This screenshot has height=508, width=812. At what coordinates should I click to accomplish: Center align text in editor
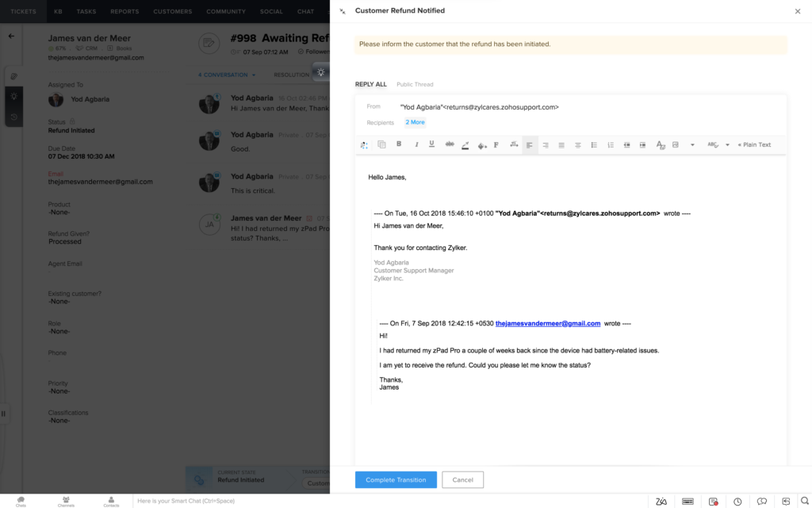(x=577, y=145)
